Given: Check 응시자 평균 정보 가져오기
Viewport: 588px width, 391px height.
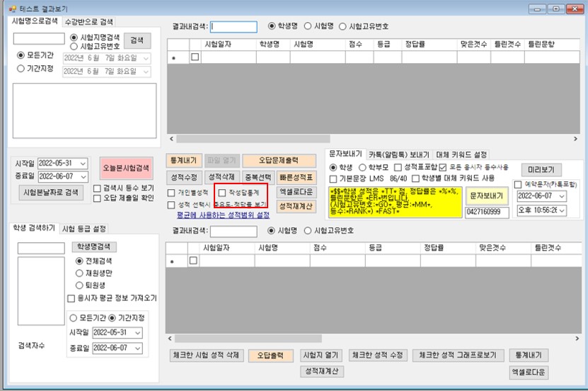Looking at the screenshot, I should 71,298.
